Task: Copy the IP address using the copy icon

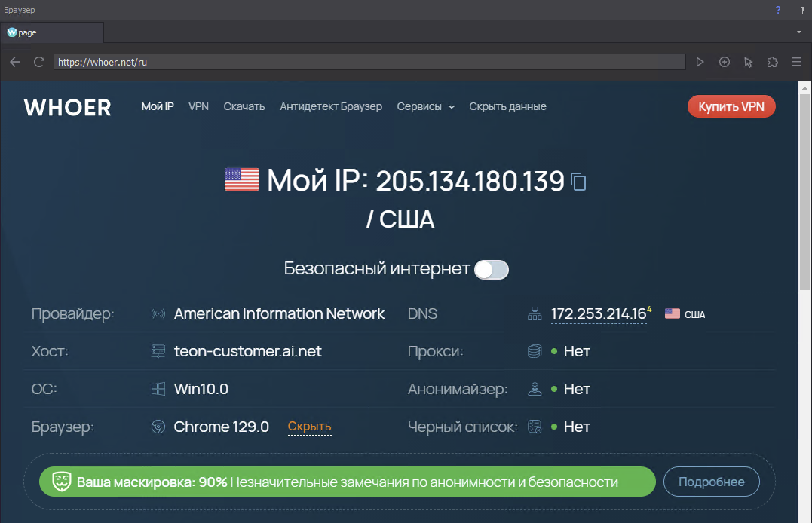Action: [x=578, y=181]
